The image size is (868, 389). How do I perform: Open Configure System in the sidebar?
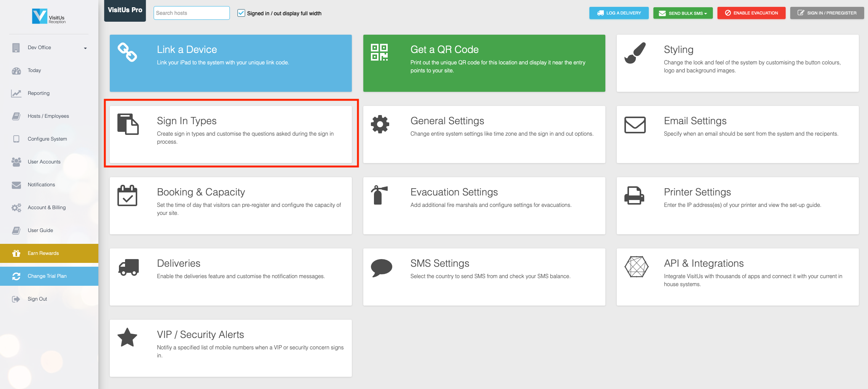point(47,139)
